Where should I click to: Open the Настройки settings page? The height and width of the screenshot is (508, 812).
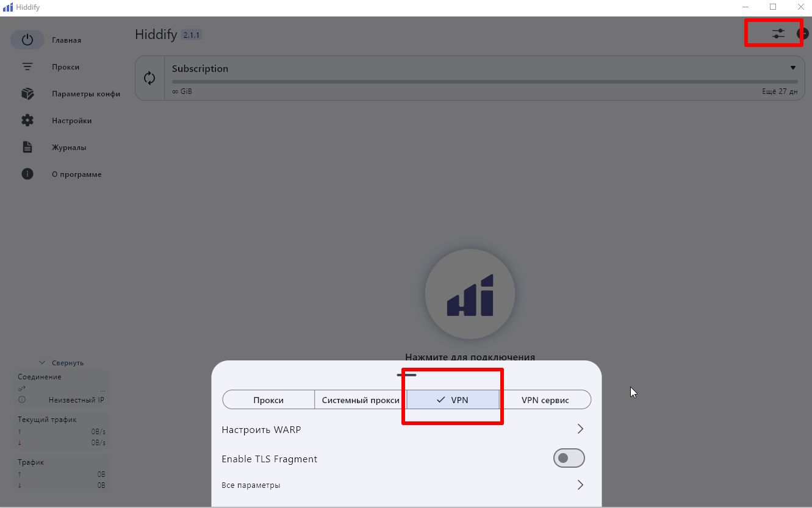click(x=66, y=121)
